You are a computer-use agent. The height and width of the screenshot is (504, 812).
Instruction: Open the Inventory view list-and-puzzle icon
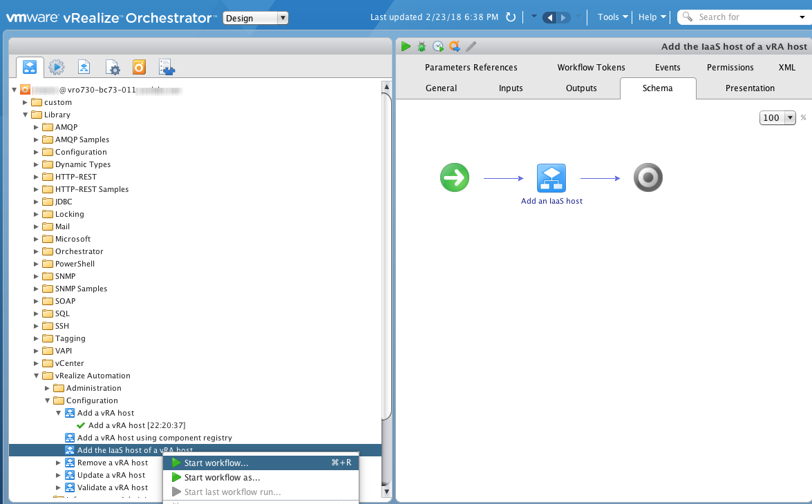(x=167, y=67)
